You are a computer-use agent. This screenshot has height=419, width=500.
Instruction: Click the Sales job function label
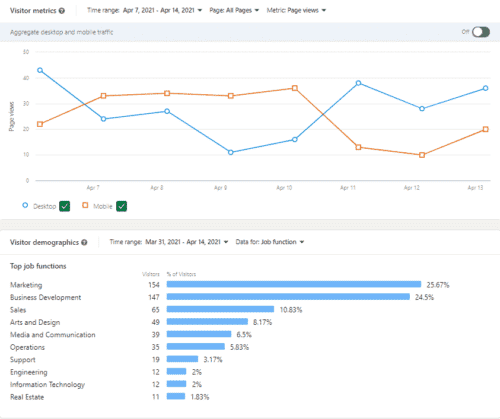tap(18, 310)
